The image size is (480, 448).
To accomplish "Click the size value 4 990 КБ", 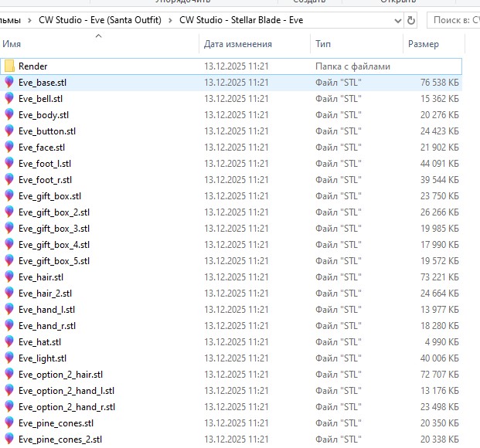I will click(441, 342).
